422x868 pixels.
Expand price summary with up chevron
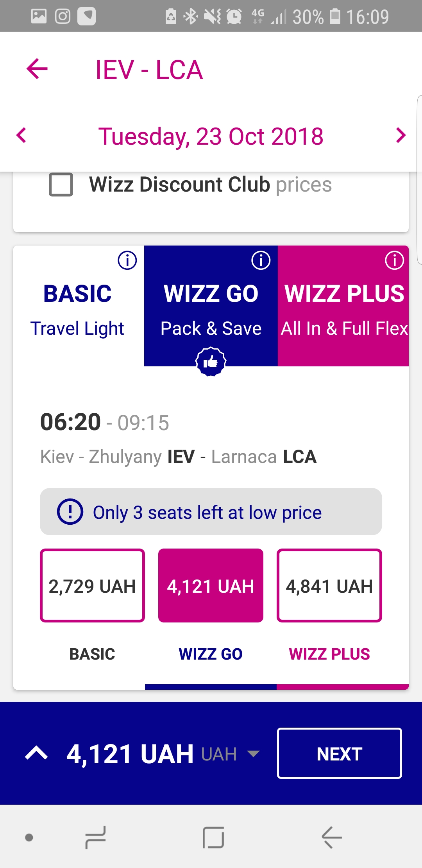click(x=36, y=753)
